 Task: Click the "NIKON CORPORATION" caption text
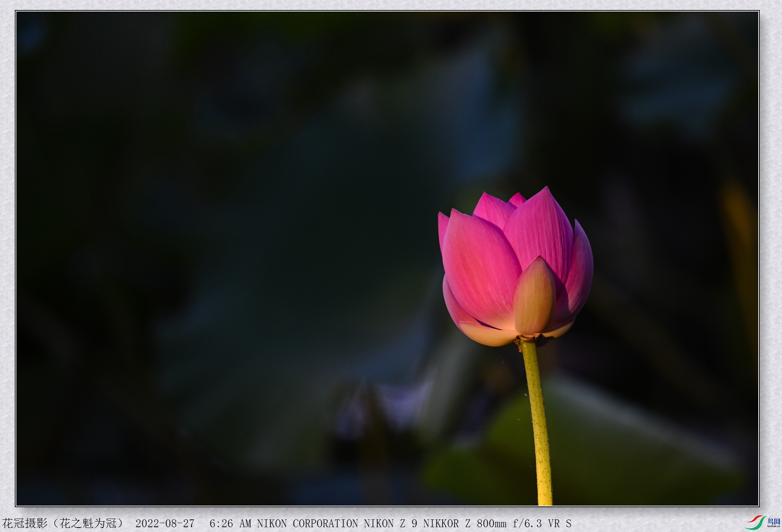(307, 523)
